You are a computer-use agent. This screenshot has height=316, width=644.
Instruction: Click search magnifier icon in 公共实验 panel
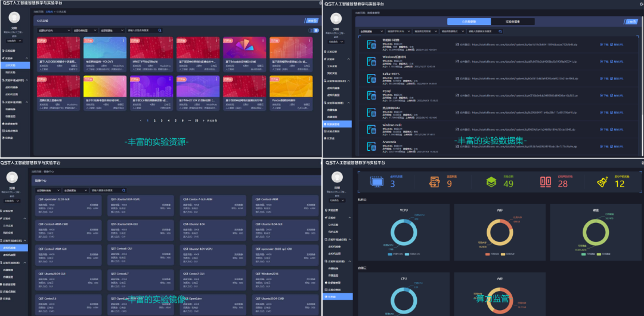[160, 30]
